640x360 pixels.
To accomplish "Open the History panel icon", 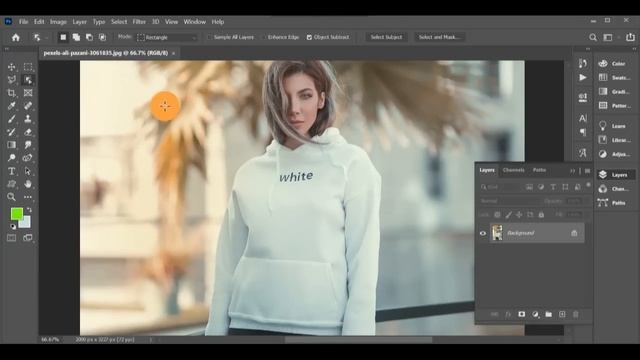I will click(582, 63).
